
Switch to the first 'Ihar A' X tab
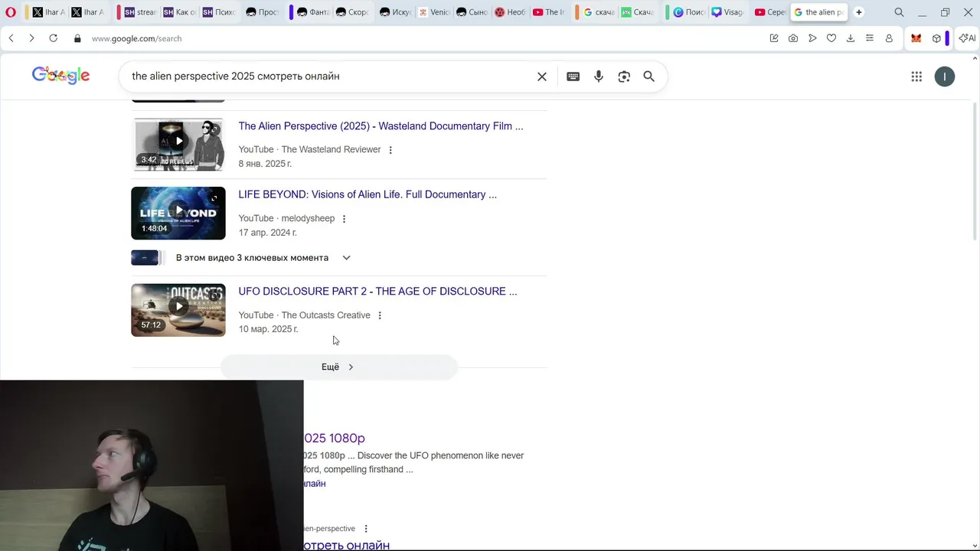pyautogui.click(x=49, y=12)
